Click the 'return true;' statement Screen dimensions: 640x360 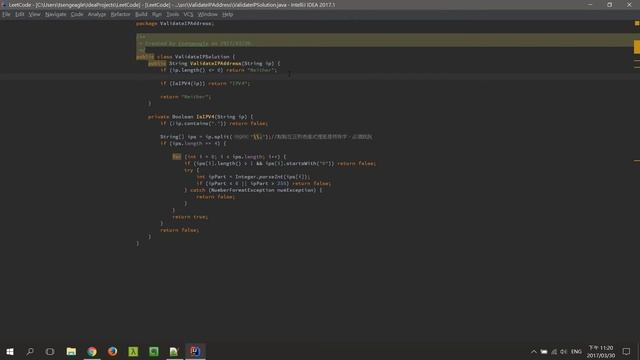pos(190,217)
